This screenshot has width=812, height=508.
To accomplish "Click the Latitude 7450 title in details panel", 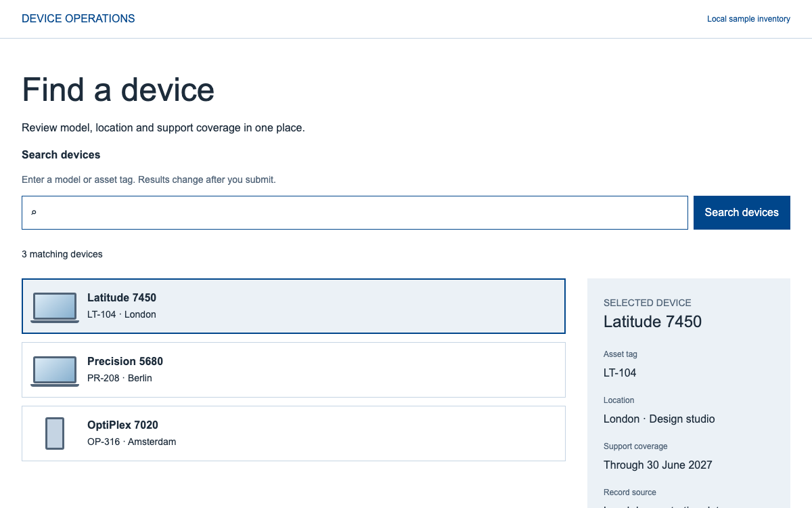I will (x=653, y=322).
